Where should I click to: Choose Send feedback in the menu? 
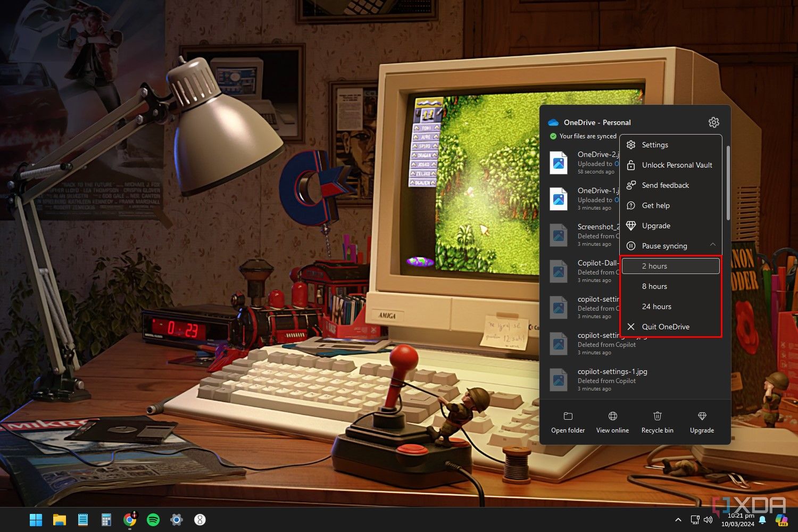click(671, 185)
